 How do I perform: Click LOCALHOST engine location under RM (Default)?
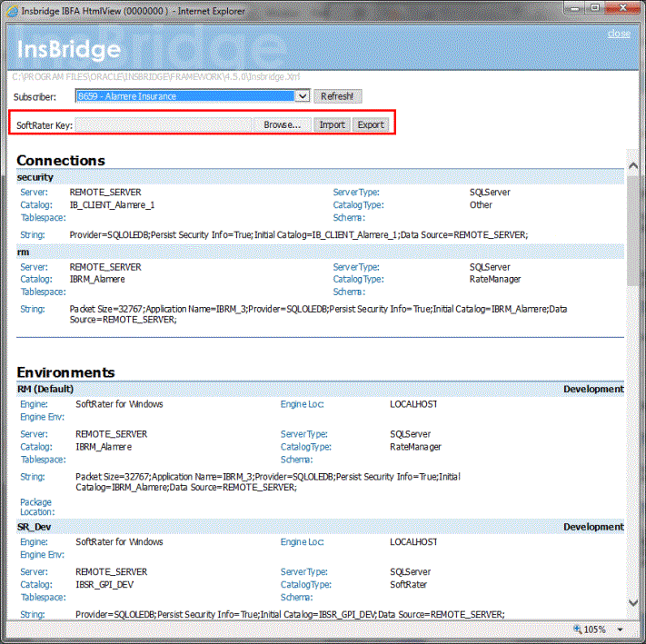(413, 404)
